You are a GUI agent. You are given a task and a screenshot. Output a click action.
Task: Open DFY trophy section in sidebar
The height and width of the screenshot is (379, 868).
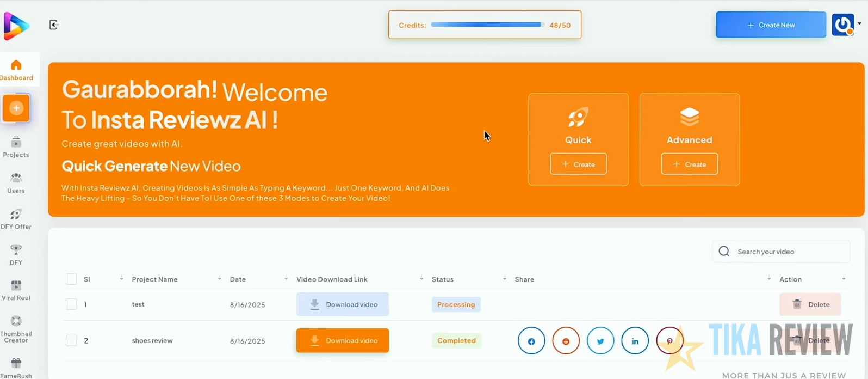click(16, 255)
